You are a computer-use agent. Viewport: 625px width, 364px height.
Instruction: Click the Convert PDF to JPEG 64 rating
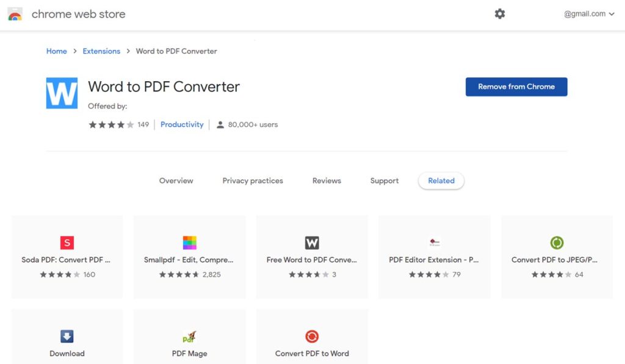(x=579, y=274)
